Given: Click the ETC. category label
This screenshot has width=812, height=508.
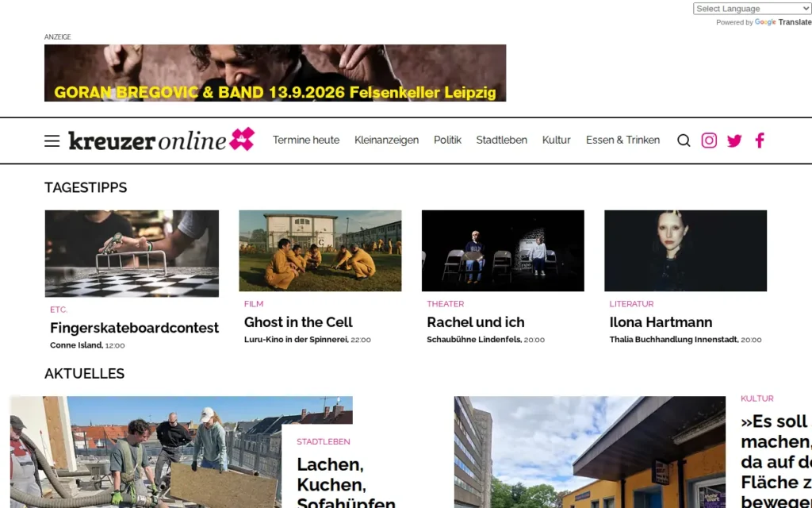Looking at the screenshot, I should tap(59, 310).
